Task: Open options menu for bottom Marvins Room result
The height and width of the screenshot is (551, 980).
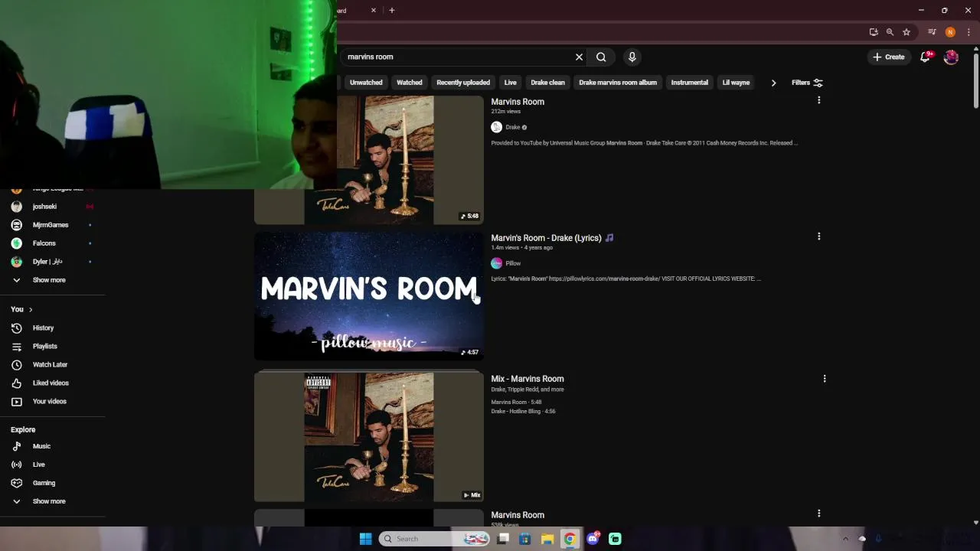Action: click(818, 514)
